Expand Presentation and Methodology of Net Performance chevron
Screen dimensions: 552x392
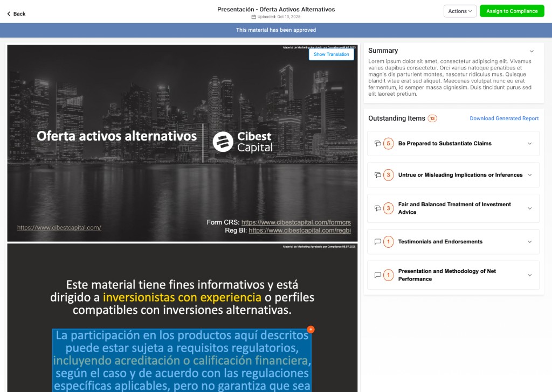pos(529,275)
